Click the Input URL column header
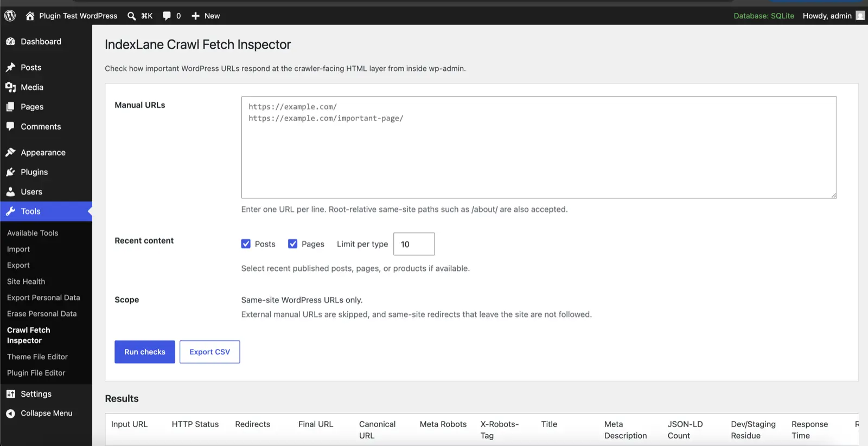Screen dimensions: 868x446 pyautogui.click(x=129, y=424)
